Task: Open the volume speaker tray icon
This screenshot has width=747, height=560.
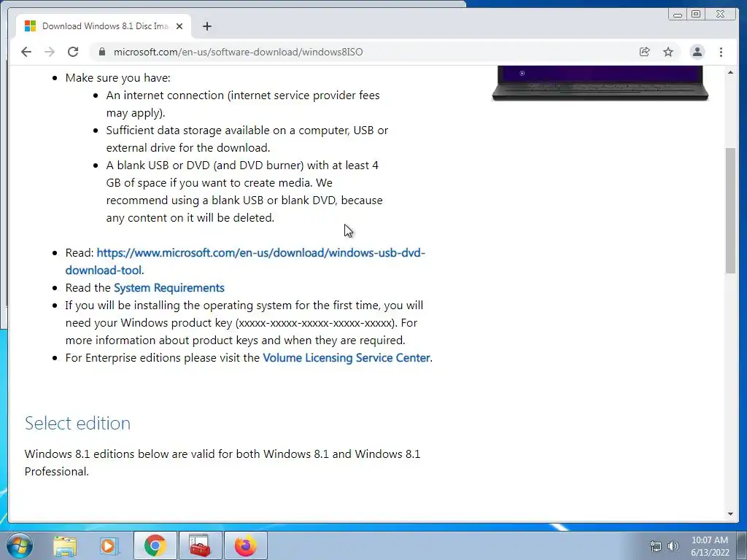Action: pos(673,546)
